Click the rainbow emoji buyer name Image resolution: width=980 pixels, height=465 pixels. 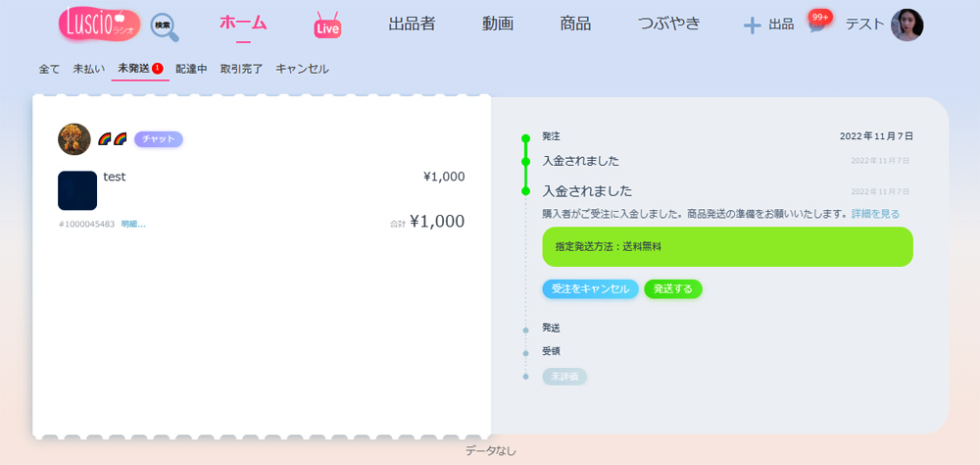click(x=112, y=139)
